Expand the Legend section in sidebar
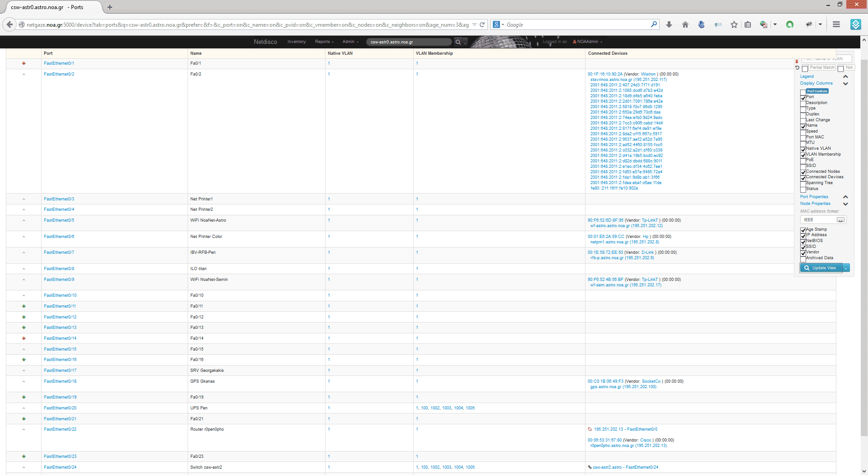The height and width of the screenshot is (475, 868). coord(845,76)
